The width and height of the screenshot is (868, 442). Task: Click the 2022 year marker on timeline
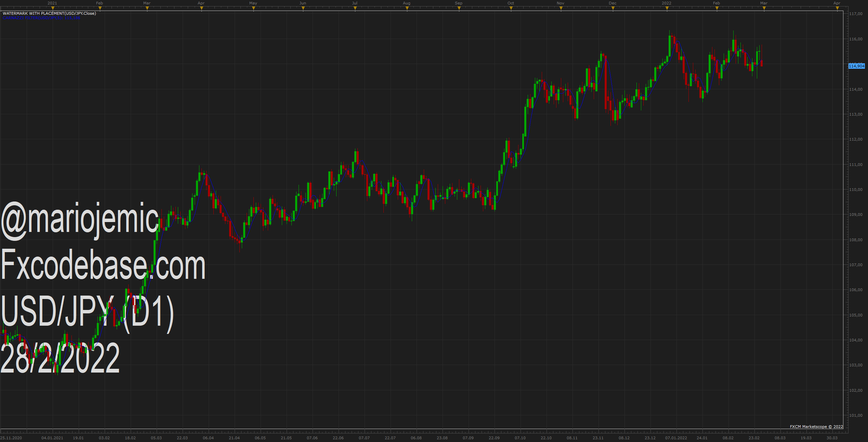(x=667, y=3)
